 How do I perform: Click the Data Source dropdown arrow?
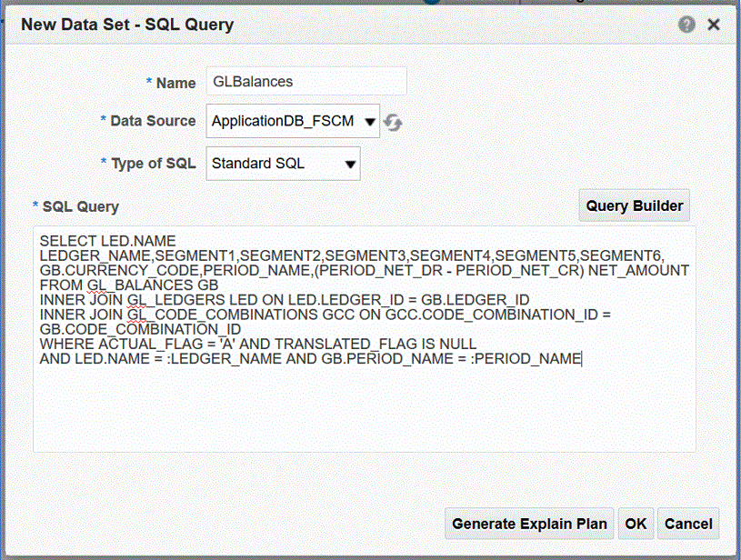369,121
